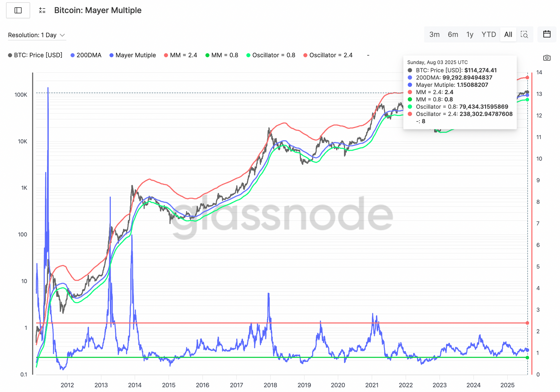Select the All time range
This screenshot has width=560, height=392.
pos(508,35)
